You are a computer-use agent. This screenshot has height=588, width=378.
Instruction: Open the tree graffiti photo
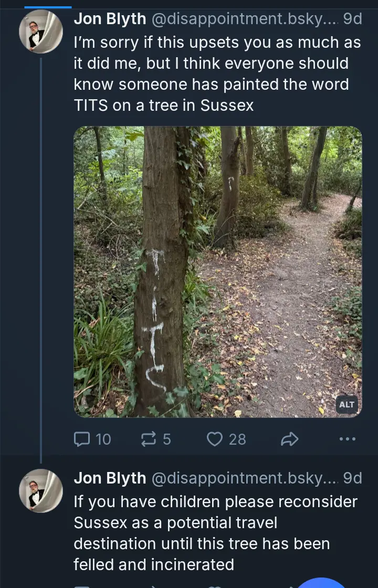point(217,271)
